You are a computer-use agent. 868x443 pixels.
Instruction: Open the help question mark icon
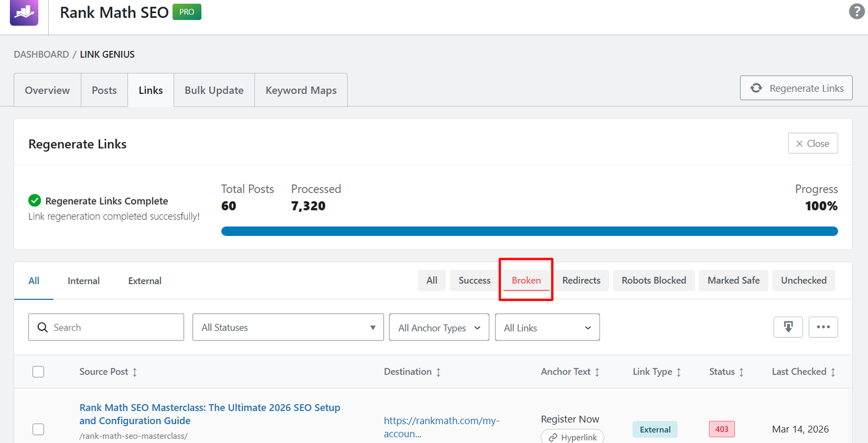tap(857, 11)
